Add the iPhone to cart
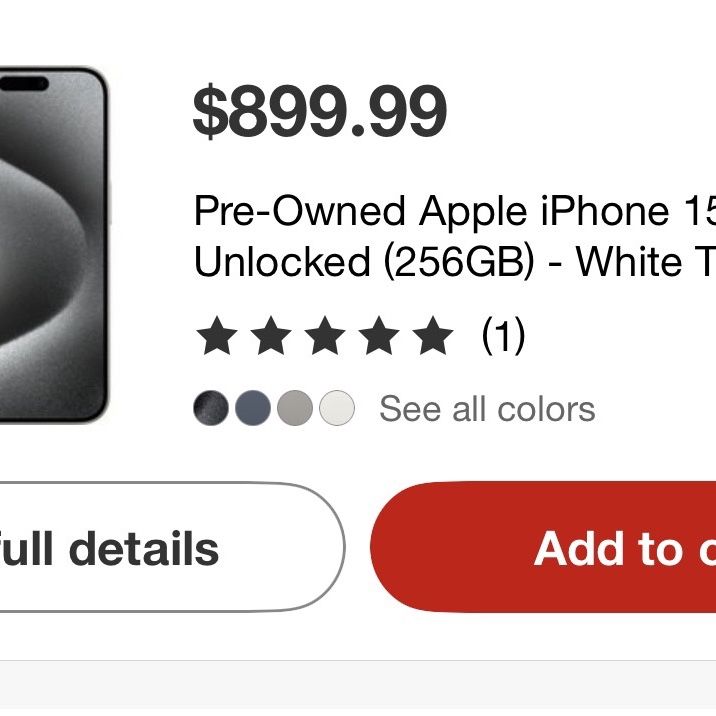This screenshot has width=716, height=716. coord(543,547)
